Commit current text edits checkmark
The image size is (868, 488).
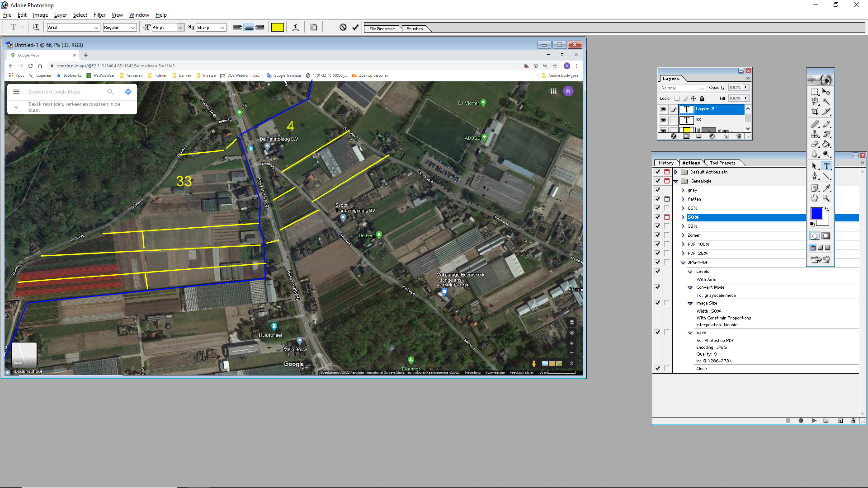coord(355,27)
